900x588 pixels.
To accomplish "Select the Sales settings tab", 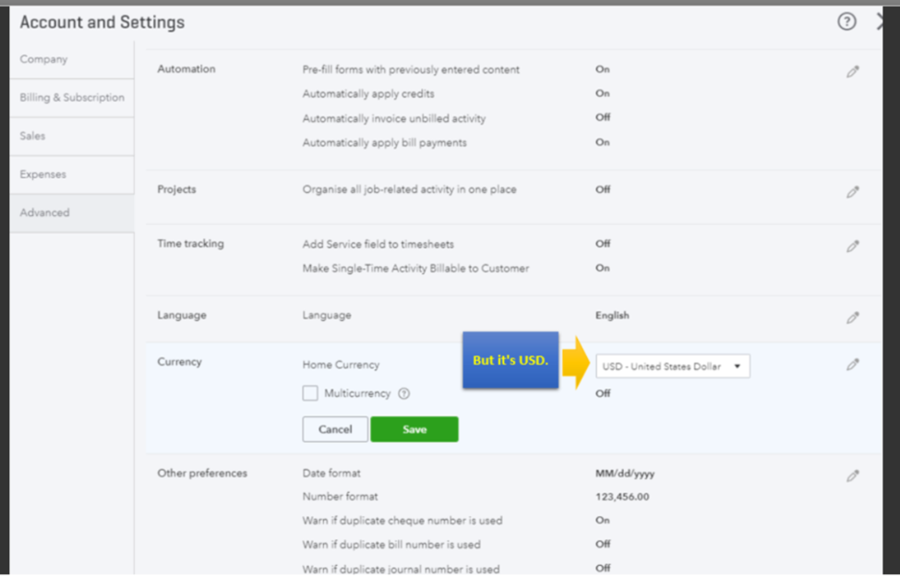I will point(33,136).
